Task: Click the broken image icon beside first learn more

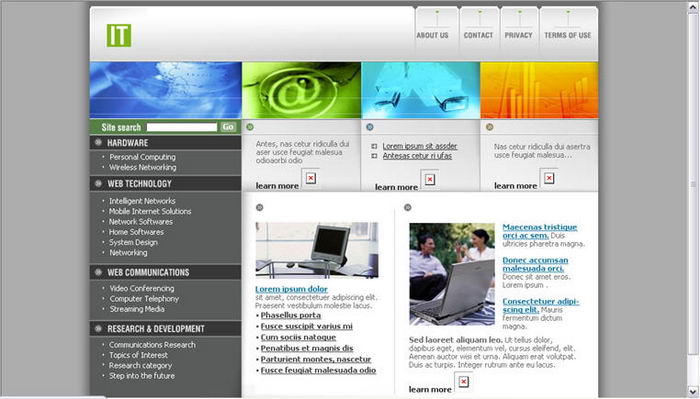Action: [x=311, y=178]
